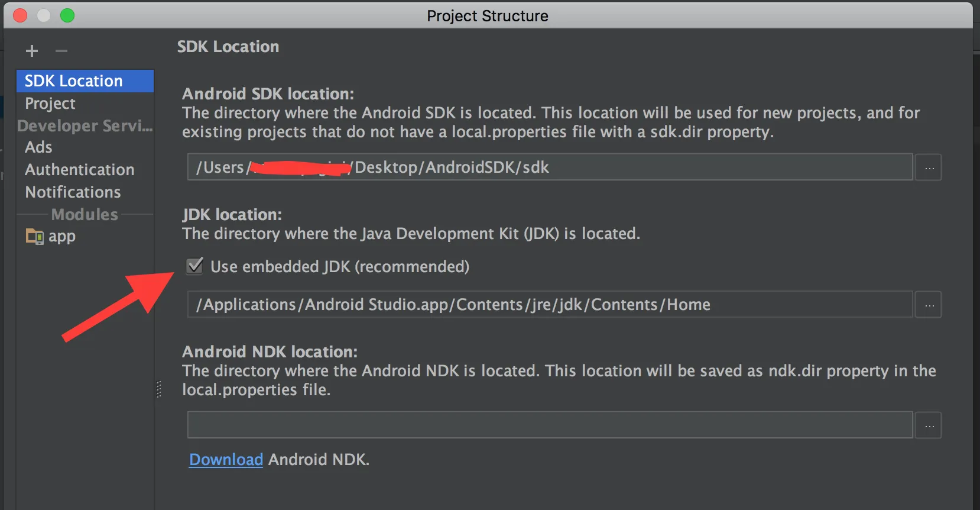Click the JDK location path field
980x510 pixels.
click(550, 305)
